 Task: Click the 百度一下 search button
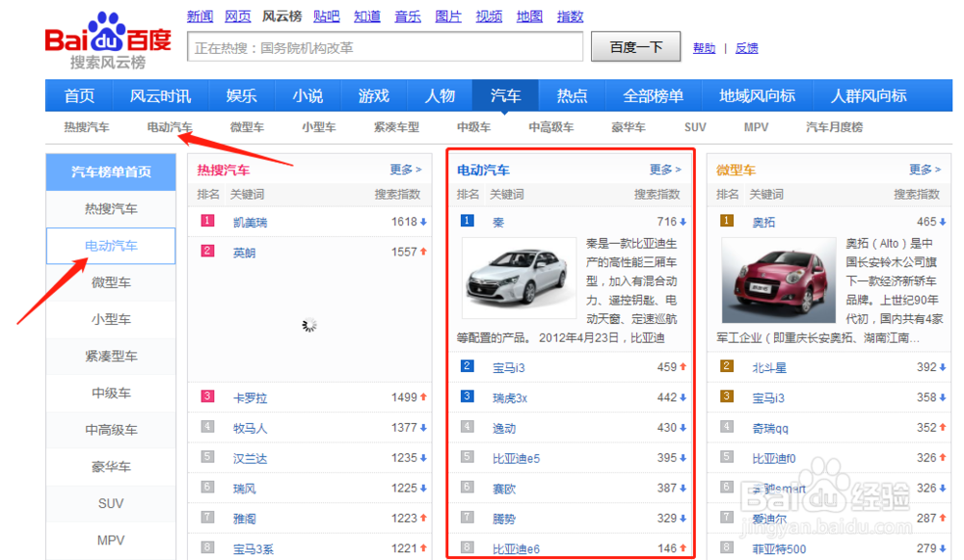[x=635, y=46]
